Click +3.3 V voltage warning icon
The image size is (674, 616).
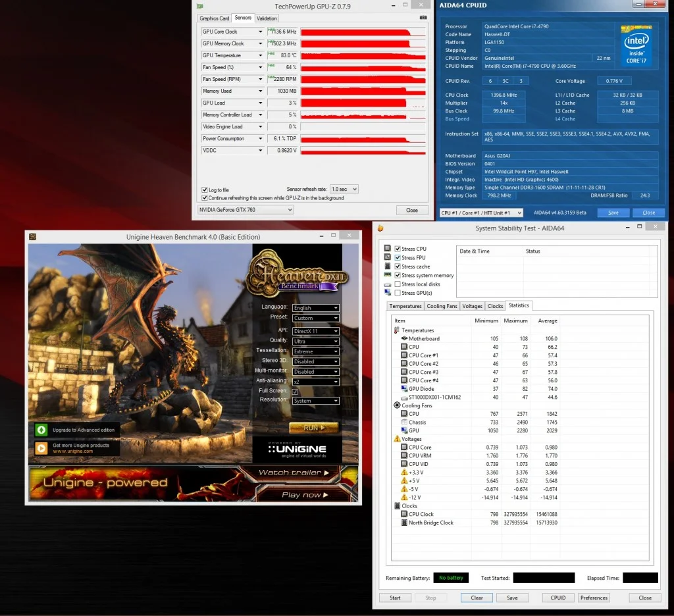pos(404,473)
